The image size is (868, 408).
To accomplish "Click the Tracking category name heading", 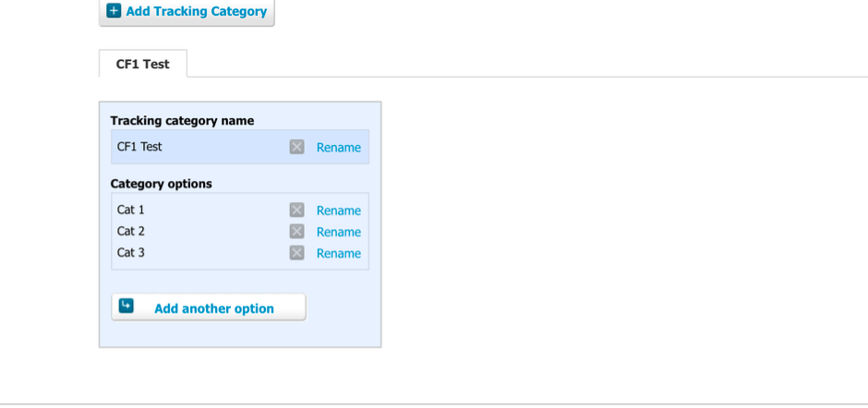I will click(x=182, y=121).
